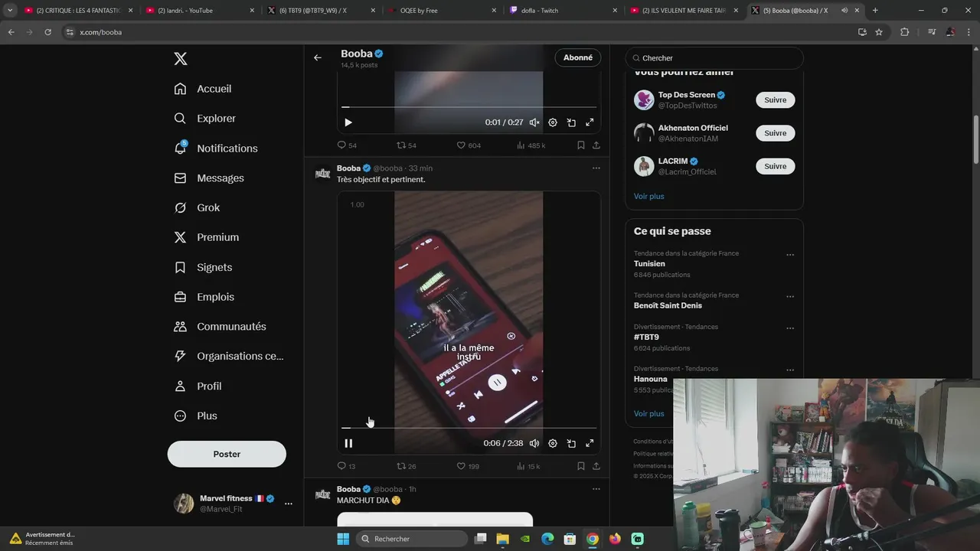Open settings gear on top video
The height and width of the screenshot is (551, 980).
point(553,122)
